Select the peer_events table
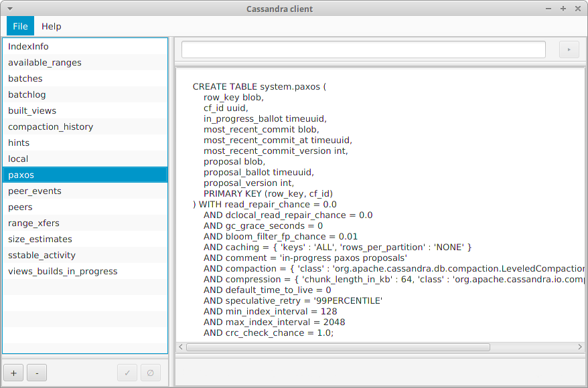 point(85,191)
